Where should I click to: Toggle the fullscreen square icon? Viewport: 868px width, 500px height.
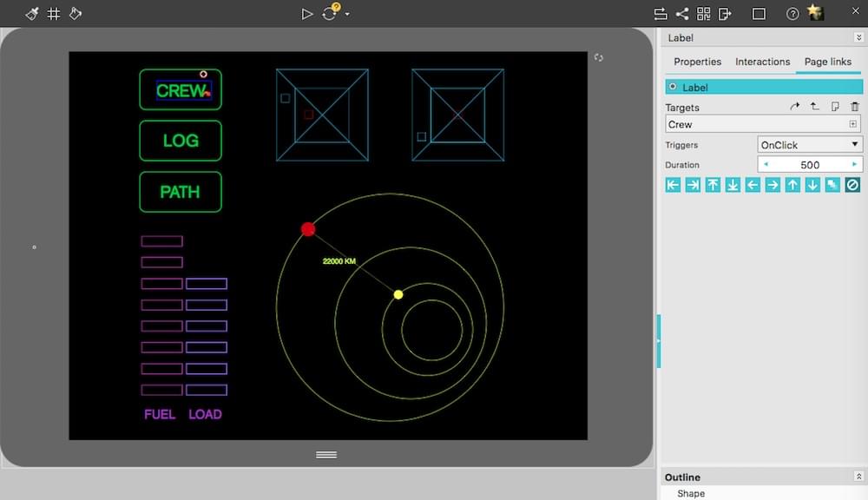coord(759,14)
